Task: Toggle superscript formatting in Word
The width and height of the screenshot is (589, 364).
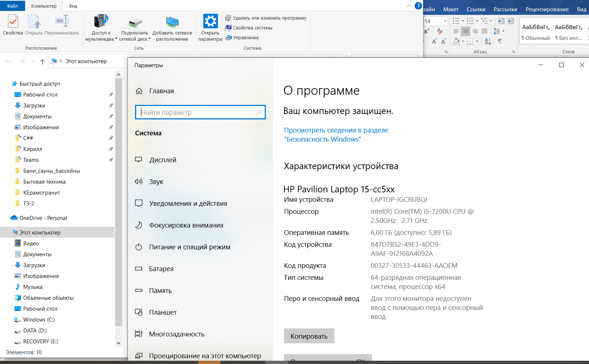Action: point(427,31)
